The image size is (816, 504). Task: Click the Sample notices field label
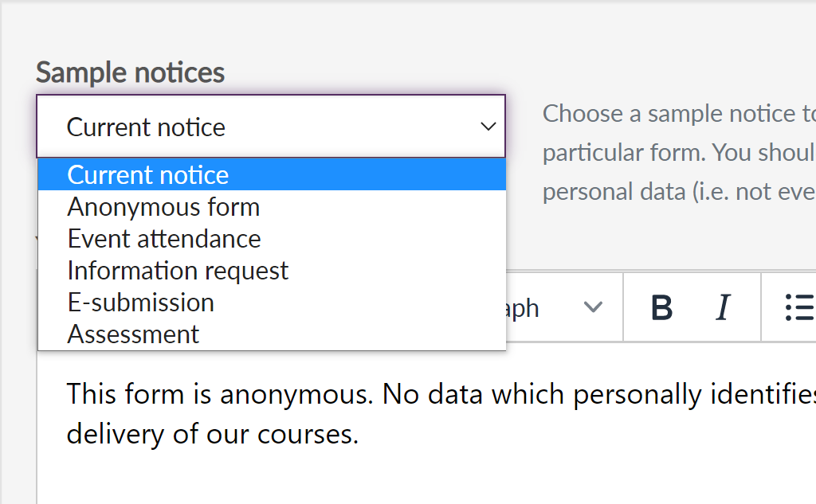(x=130, y=72)
